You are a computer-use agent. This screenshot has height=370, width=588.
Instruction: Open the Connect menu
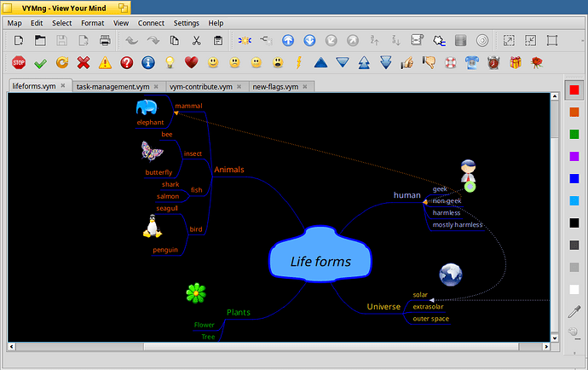(x=151, y=23)
